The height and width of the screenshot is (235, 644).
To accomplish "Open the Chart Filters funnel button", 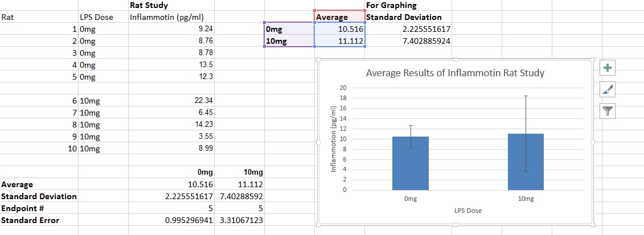I will 608,111.
